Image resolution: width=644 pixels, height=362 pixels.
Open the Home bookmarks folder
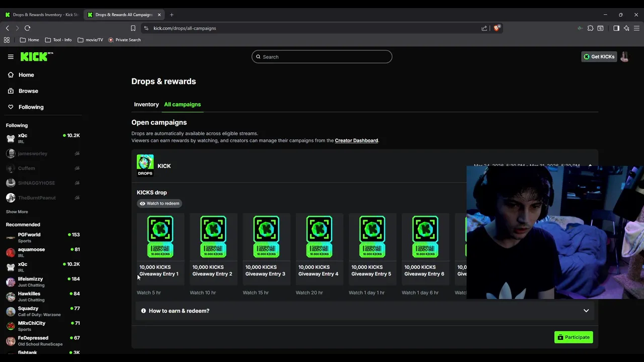tap(29, 40)
